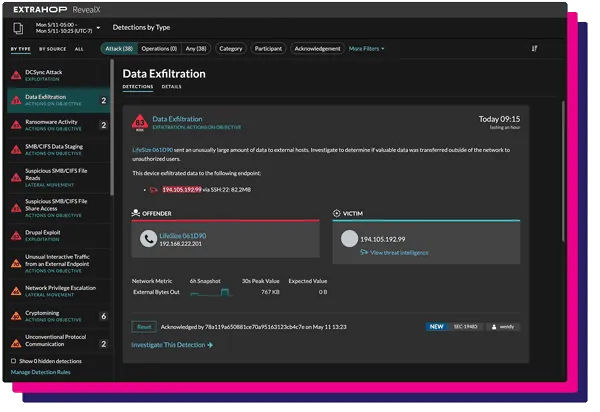Open the time range dropdown arrow

coord(98,28)
